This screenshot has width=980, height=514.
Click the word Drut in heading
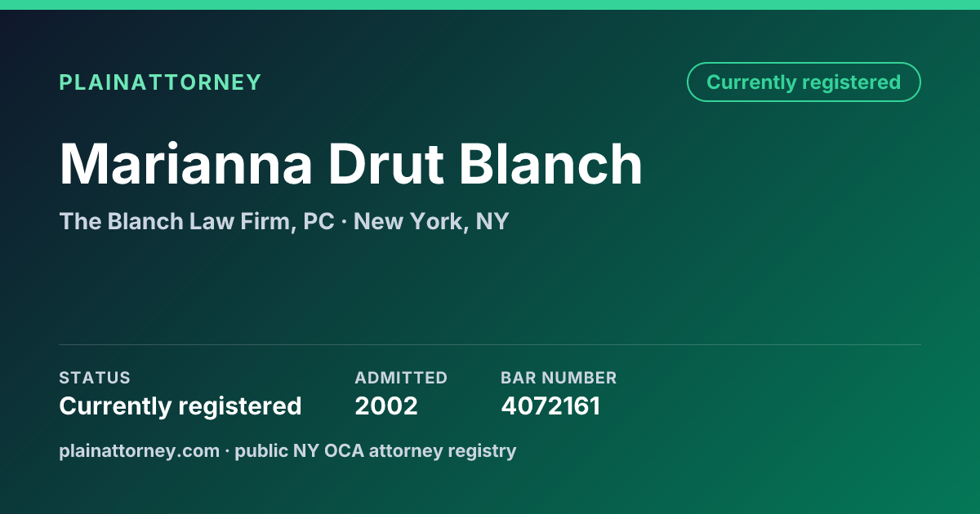[385, 164]
